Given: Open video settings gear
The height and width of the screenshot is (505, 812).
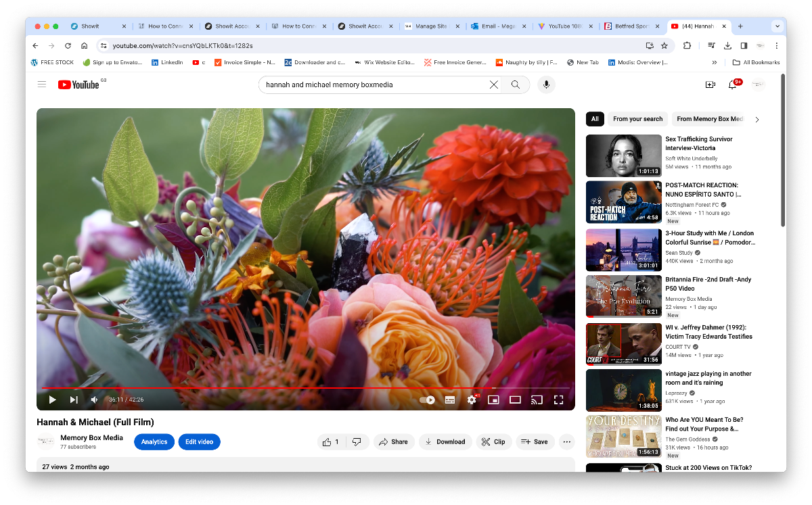Looking at the screenshot, I should click(472, 400).
